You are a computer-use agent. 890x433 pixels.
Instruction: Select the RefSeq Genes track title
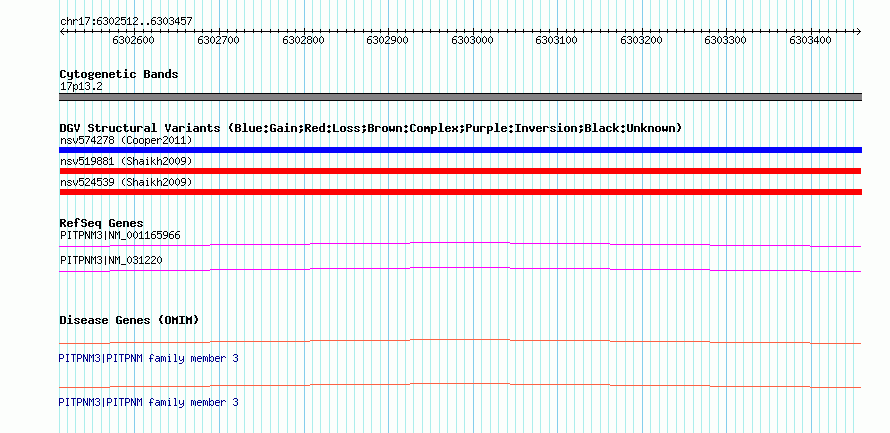(x=102, y=223)
